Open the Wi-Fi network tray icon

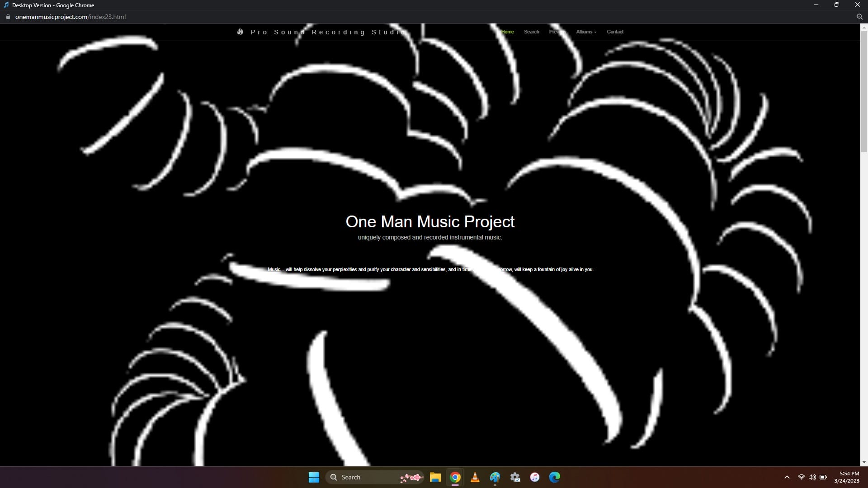point(801,477)
